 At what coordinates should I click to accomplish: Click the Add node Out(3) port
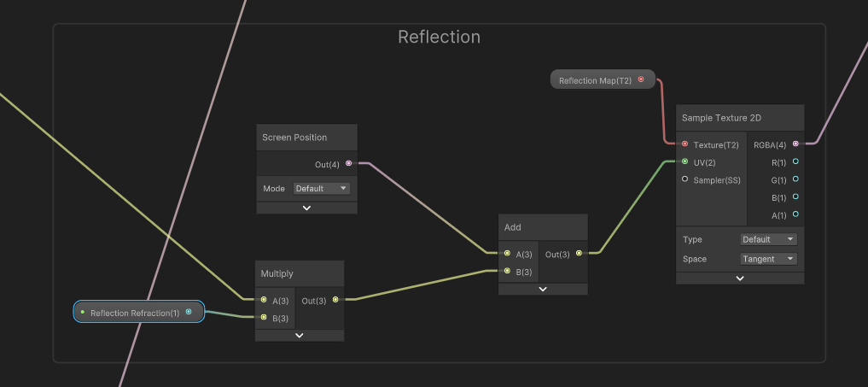[x=580, y=253]
